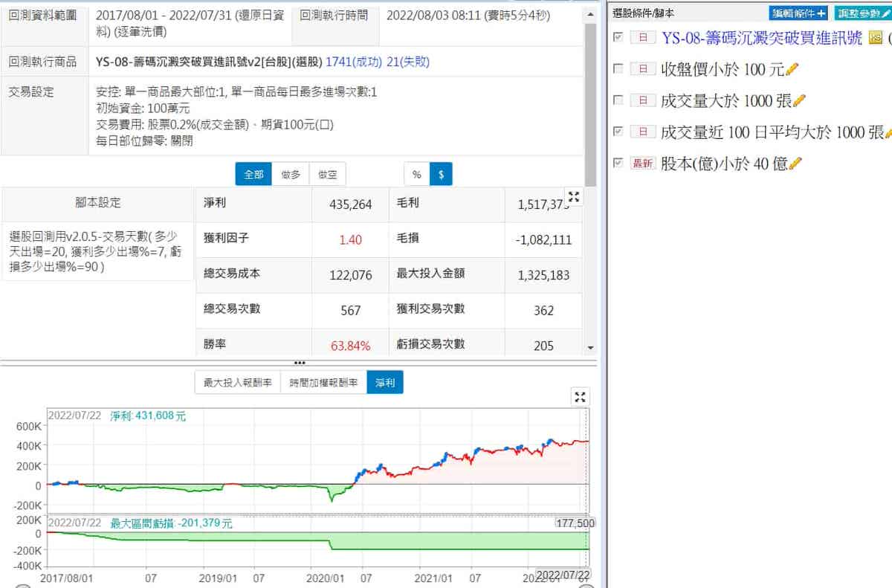The height and width of the screenshot is (588, 892).
Task: Click pencil icon beside 成交量近 100 日平均 condition
Action: tap(888, 132)
